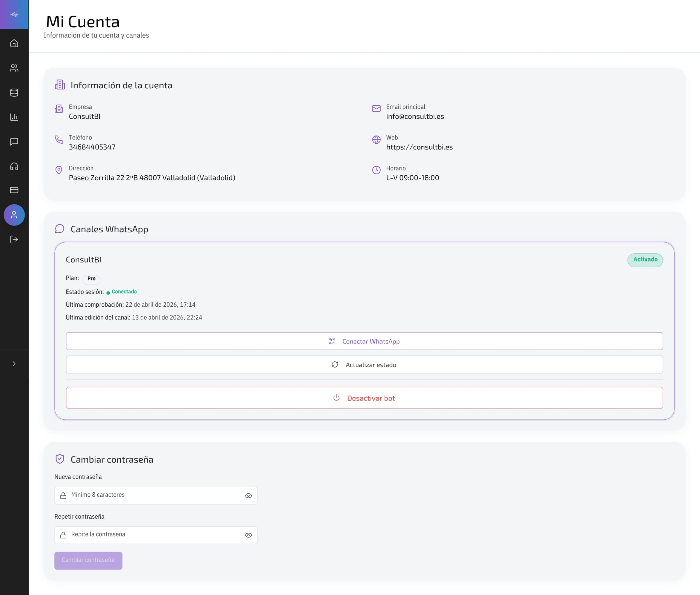Select the active account profile icon
This screenshot has height=595, width=700.
14,215
